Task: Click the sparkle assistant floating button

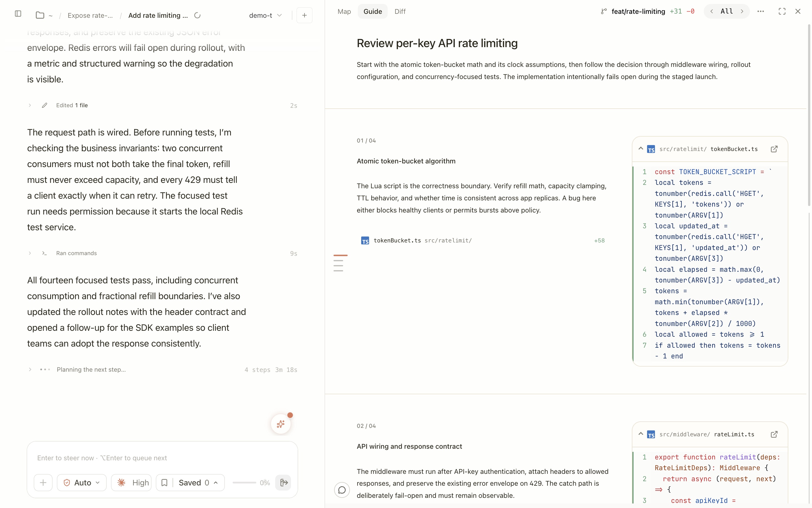Action: (281, 424)
